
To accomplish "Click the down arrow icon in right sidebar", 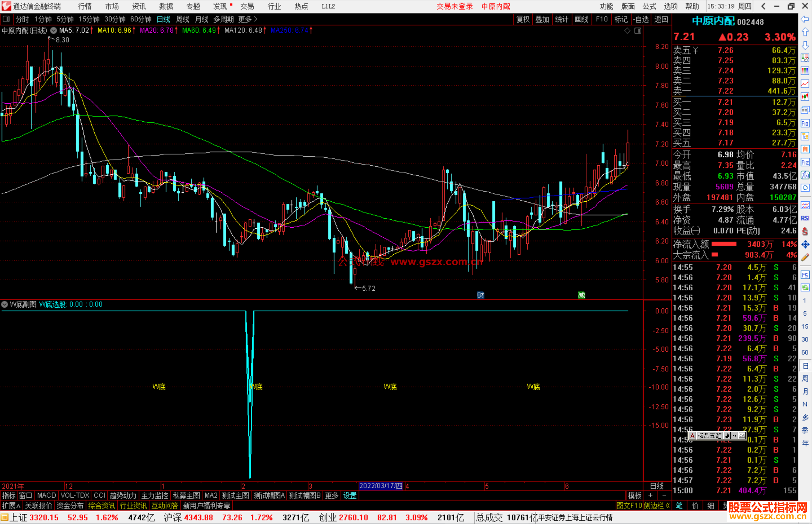I will [x=805, y=45].
